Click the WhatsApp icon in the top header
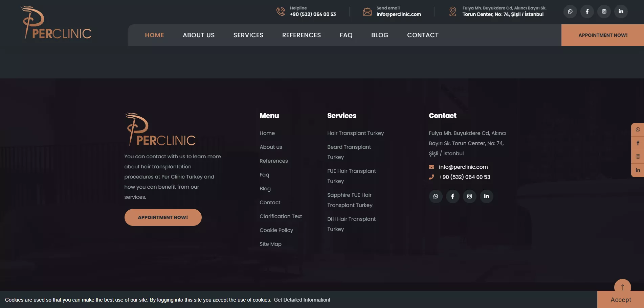This screenshot has height=308, width=644. coord(570,11)
